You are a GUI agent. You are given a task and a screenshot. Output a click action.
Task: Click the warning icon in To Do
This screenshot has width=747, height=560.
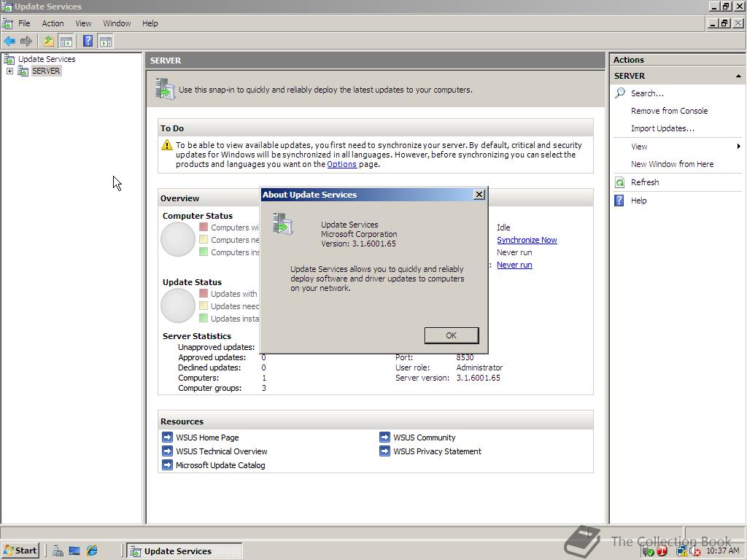(167, 145)
